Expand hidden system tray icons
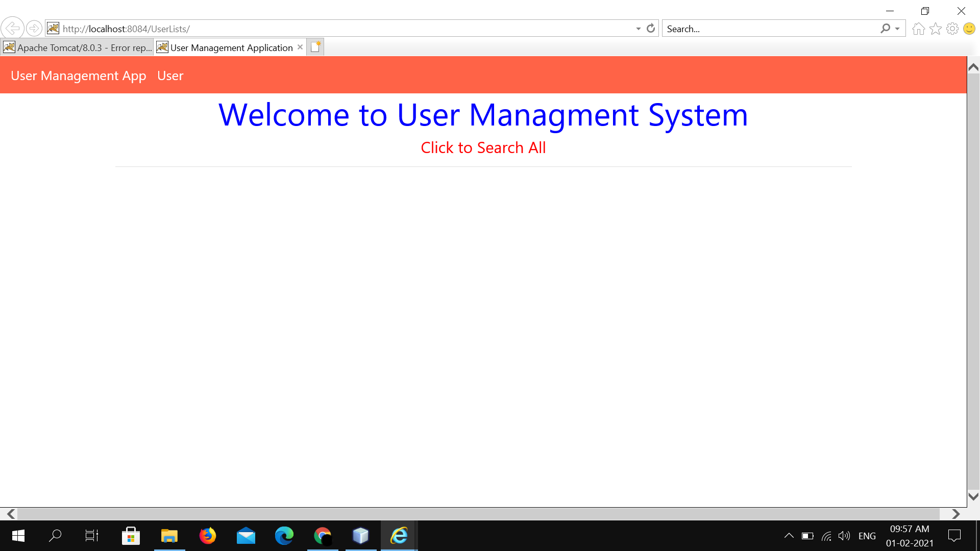This screenshot has height=551, width=980. 789,536
